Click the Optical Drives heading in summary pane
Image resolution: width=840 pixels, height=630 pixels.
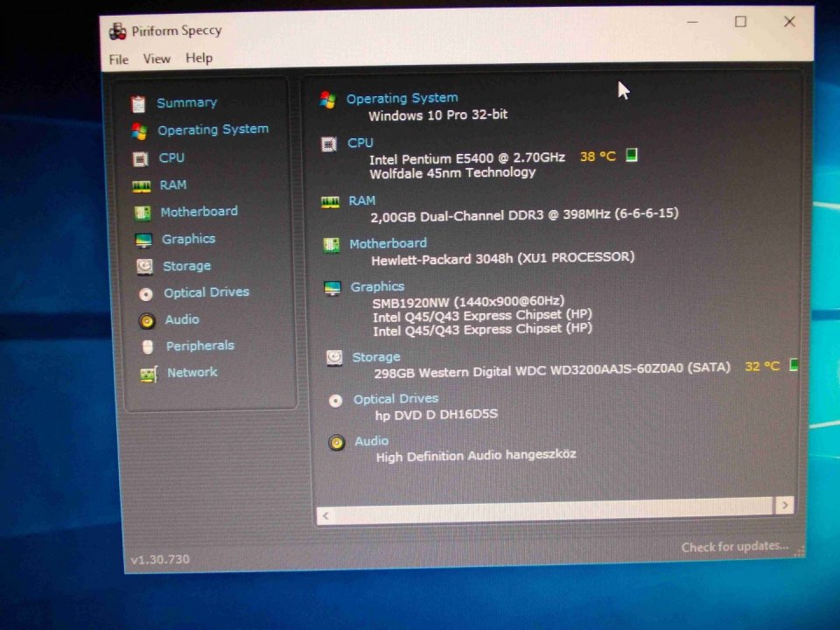tap(395, 399)
